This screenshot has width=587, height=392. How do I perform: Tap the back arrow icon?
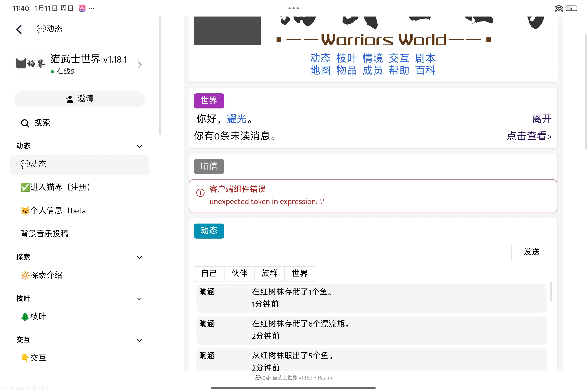coord(19,29)
